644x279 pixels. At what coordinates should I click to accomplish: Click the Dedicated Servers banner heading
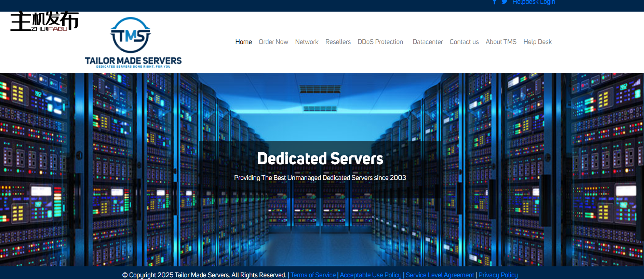pyautogui.click(x=320, y=158)
